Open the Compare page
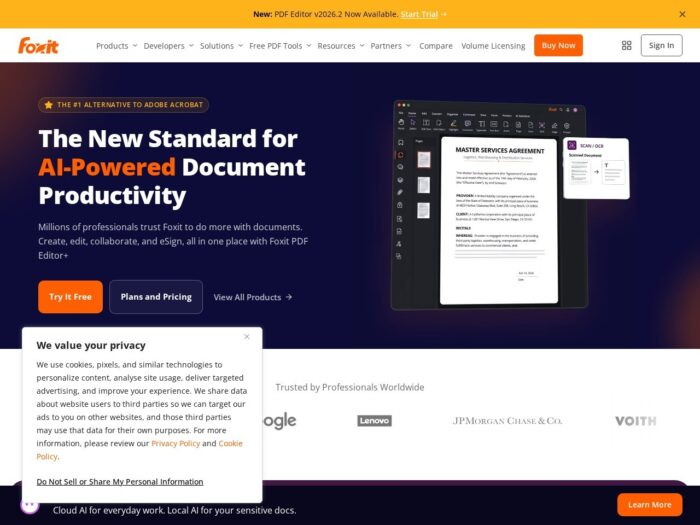Image resolution: width=700 pixels, height=525 pixels. [x=436, y=46]
